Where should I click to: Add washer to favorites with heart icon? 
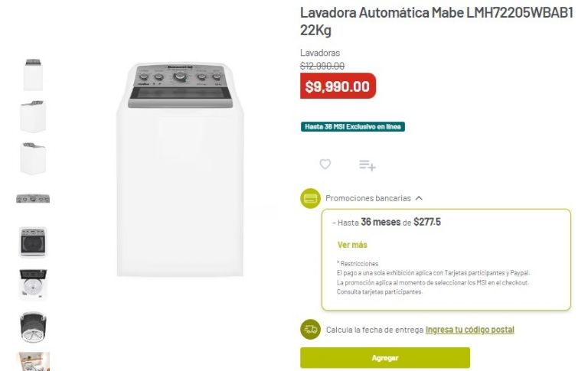[325, 164]
